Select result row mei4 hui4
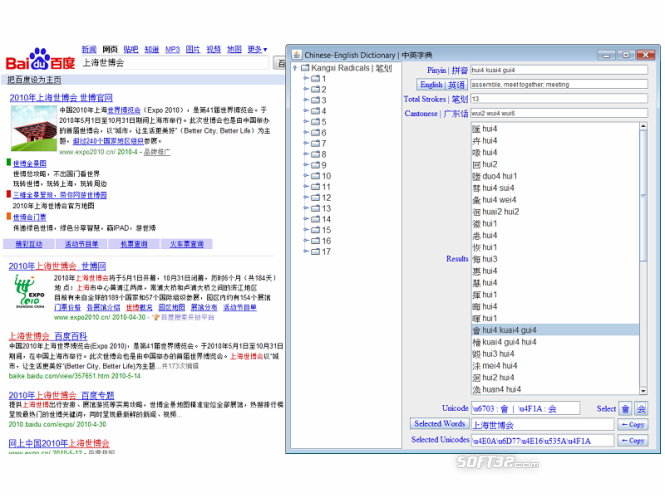 pos(555,366)
